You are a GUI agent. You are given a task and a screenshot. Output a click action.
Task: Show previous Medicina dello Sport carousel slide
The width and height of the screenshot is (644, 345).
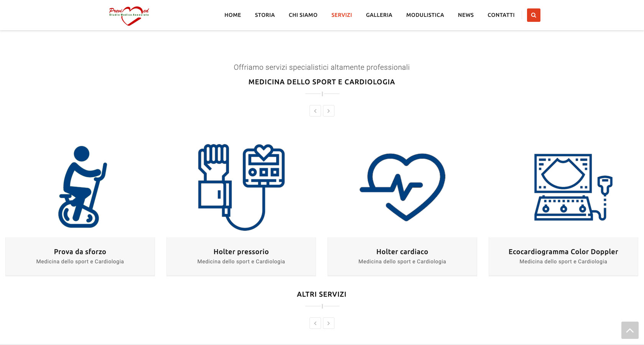click(x=315, y=111)
